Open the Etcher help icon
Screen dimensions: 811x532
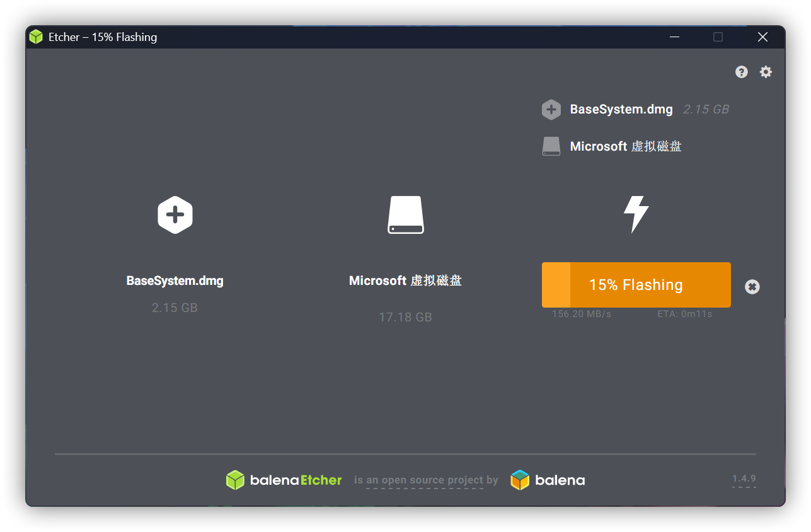742,72
